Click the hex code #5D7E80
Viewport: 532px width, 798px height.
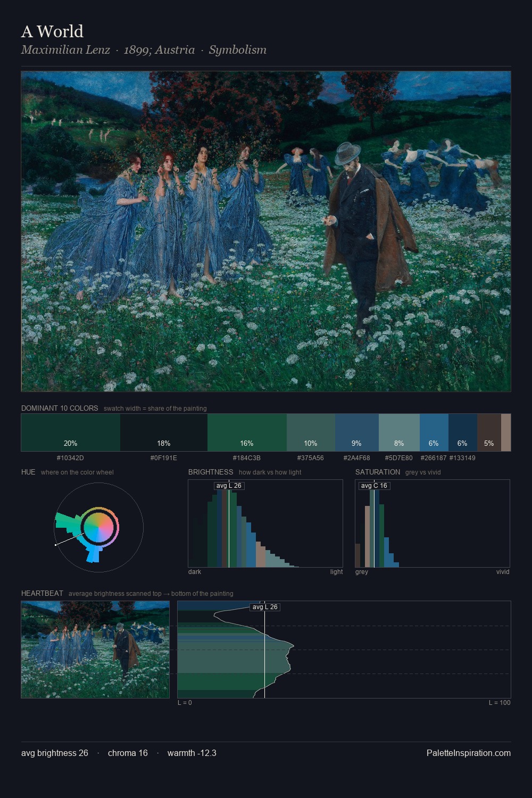pos(398,458)
